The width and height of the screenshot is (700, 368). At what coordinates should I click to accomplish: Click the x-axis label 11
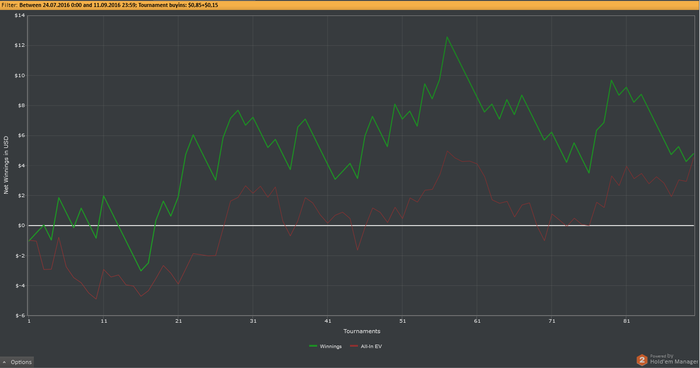coord(104,321)
